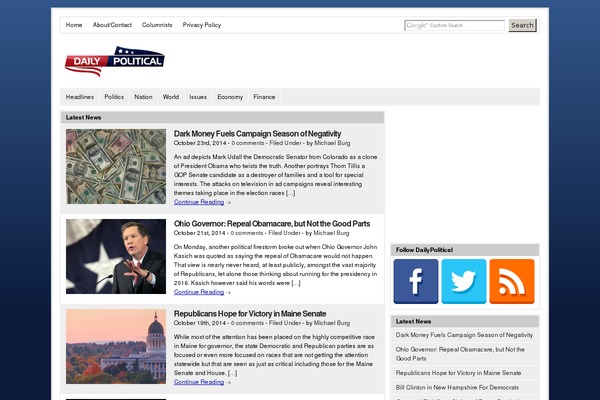The width and height of the screenshot is (600, 400).
Task: Open the DailyPolitical RSS feed icon
Action: (x=512, y=281)
